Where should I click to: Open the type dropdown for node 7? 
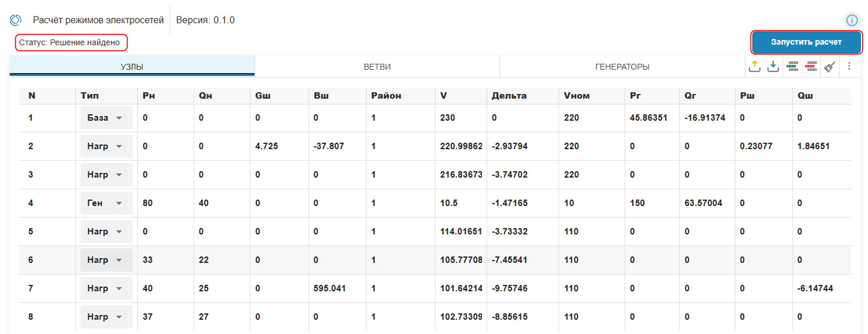(106, 288)
